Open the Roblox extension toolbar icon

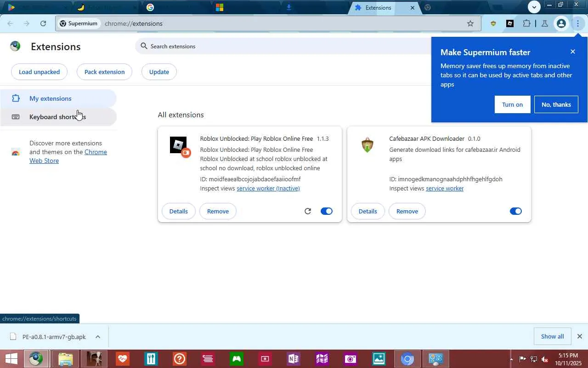(510, 23)
